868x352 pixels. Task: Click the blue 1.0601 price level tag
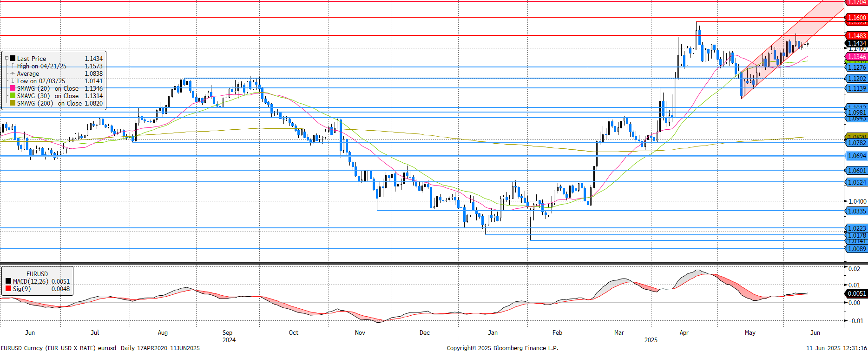[856, 171]
